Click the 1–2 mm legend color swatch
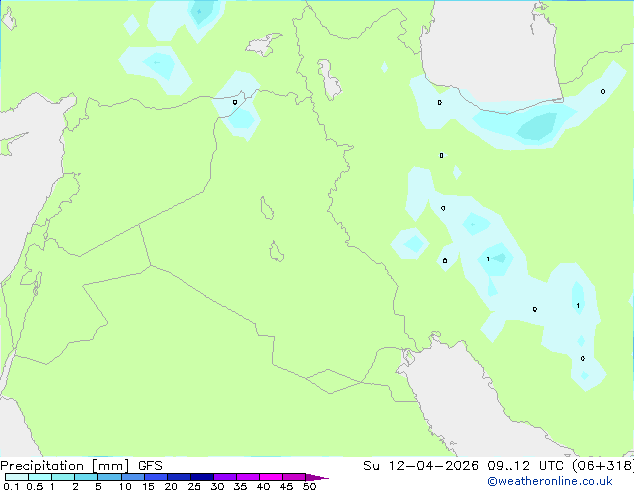634x490 pixels. click(x=63, y=477)
